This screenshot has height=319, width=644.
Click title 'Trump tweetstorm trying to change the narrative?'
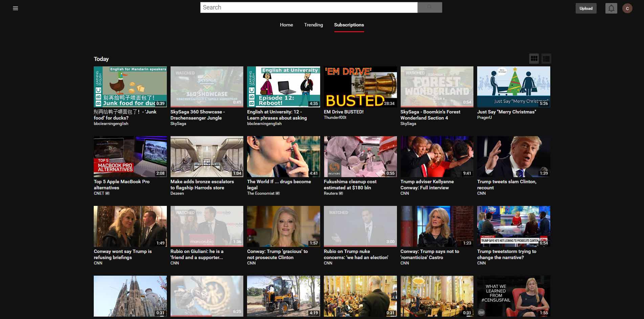point(507,254)
